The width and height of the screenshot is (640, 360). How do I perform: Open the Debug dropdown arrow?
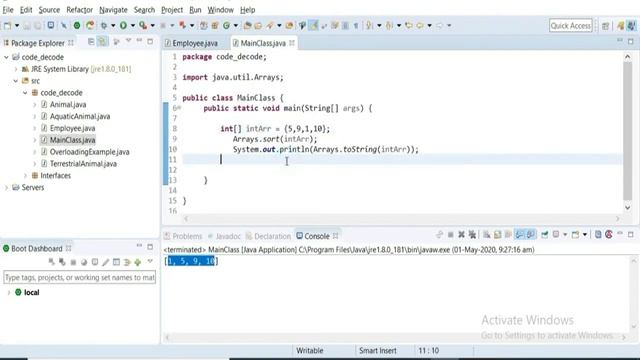[x=113, y=25]
